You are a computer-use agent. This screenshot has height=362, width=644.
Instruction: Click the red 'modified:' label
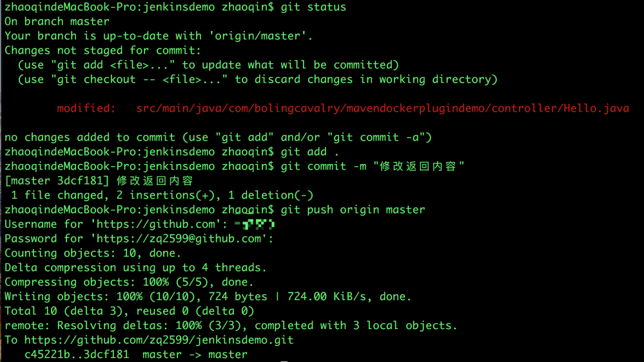tap(86, 108)
